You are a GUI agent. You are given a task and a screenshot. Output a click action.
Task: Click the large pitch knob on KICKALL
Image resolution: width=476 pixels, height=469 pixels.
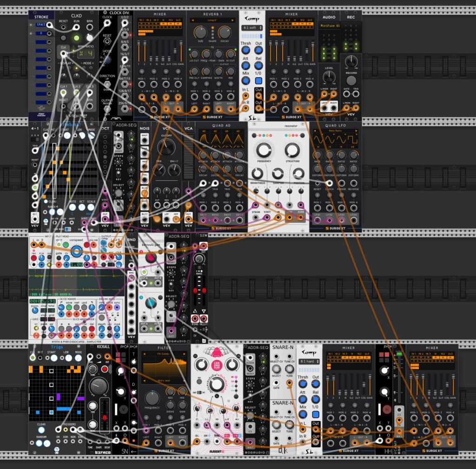click(99, 386)
